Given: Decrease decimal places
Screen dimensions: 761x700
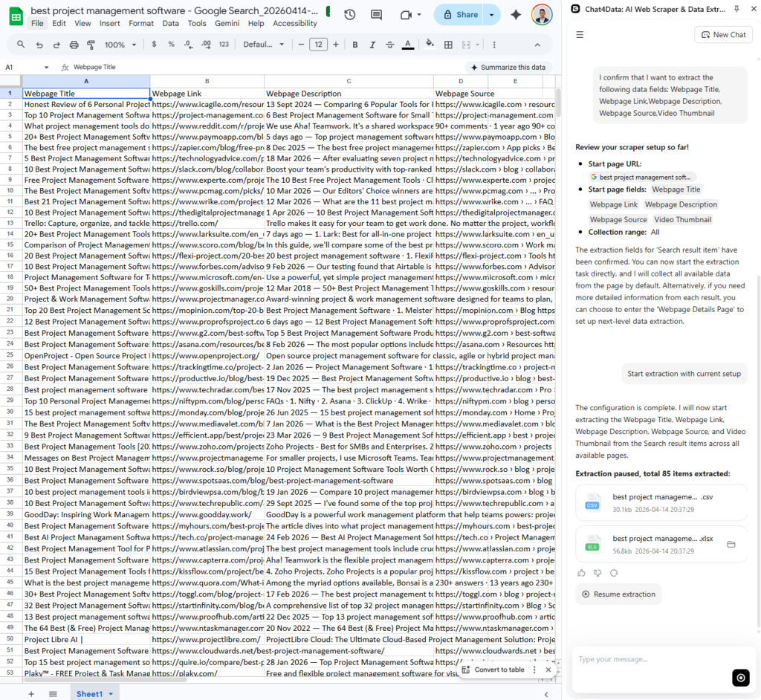Looking at the screenshot, I should coord(188,45).
